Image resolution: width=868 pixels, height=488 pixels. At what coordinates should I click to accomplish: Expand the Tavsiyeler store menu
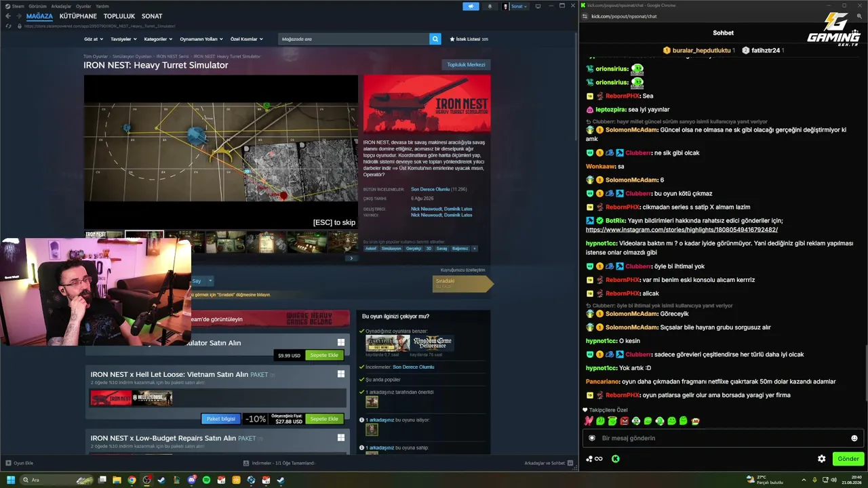(123, 39)
